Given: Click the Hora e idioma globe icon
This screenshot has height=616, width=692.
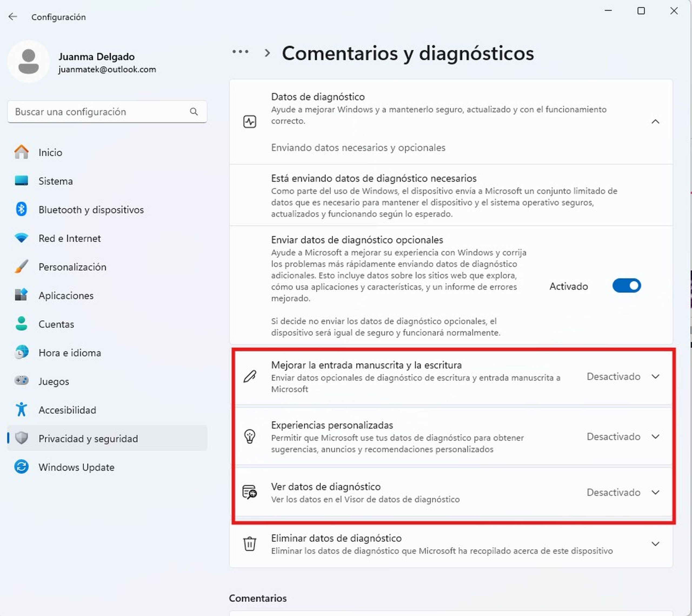Looking at the screenshot, I should point(21,352).
